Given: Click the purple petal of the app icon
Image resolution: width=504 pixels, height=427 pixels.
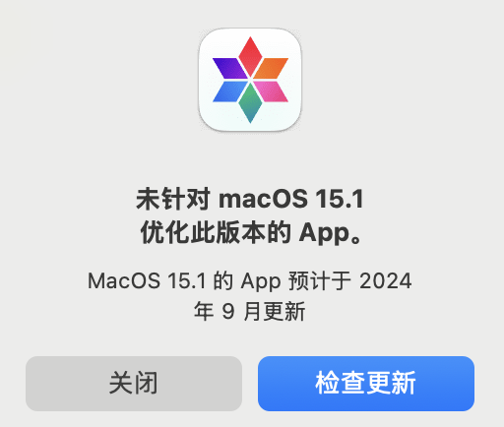Looking at the screenshot, I should [229, 68].
